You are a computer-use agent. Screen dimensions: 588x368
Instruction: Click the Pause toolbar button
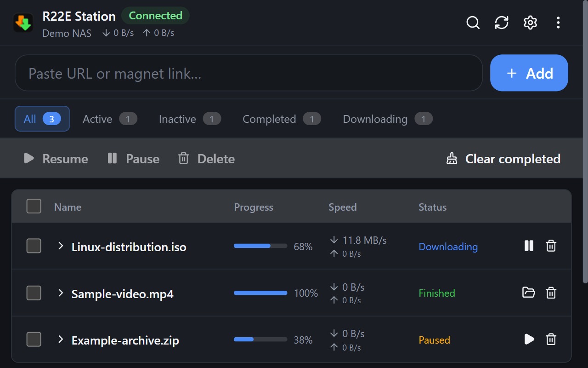point(133,159)
